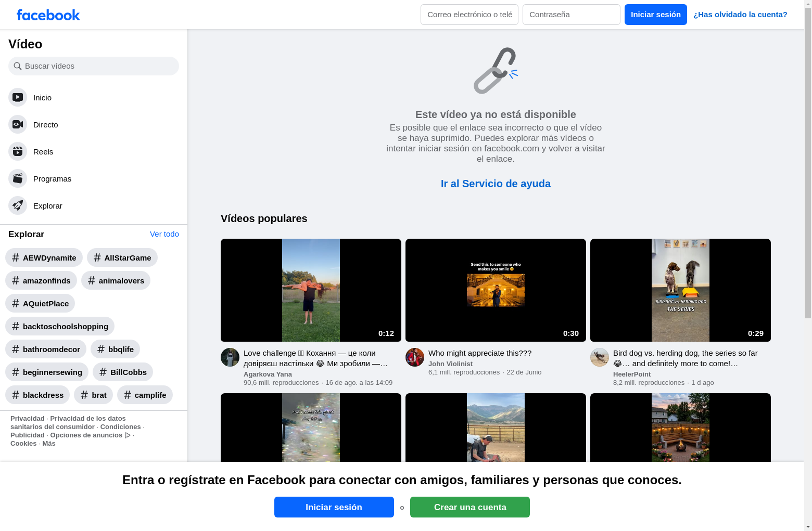Open the Cookies footer link

[x=23, y=443]
